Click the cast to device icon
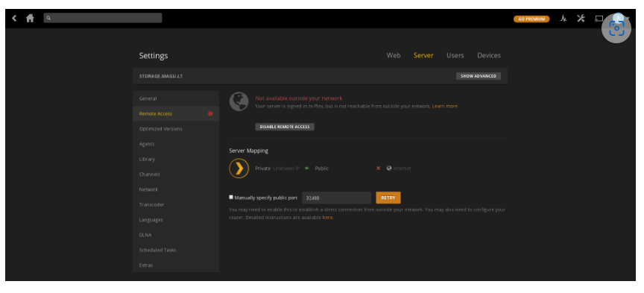The image size is (644, 293). pos(599,19)
